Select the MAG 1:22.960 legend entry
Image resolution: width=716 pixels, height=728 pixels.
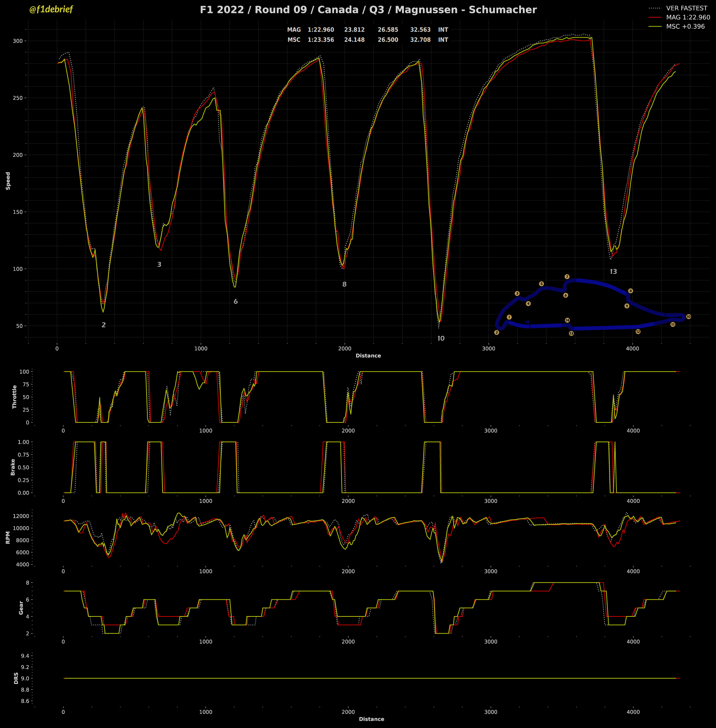[679, 17]
